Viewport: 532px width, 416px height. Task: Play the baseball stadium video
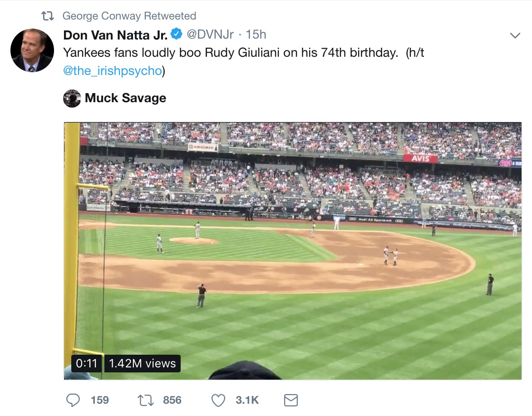pos(292,251)
